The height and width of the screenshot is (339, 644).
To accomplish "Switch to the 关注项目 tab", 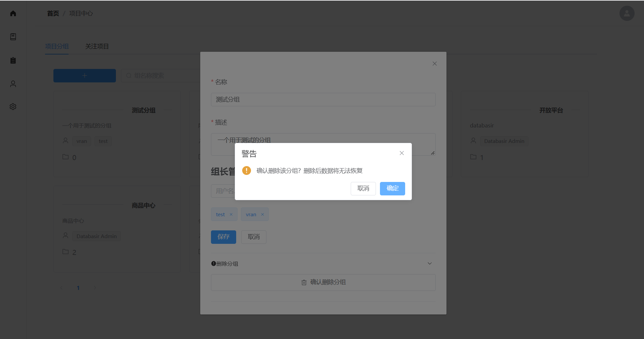I will pos(97,46).
